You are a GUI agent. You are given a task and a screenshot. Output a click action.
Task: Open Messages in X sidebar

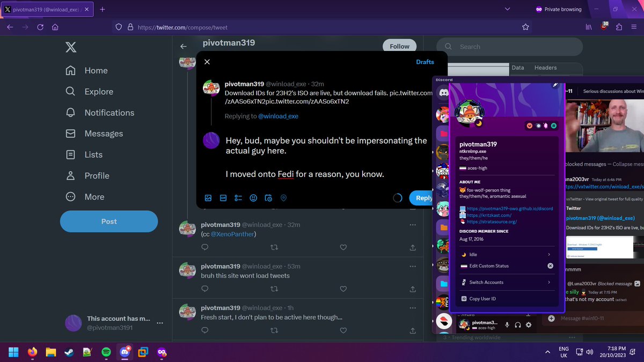click(x=94, y=134)
